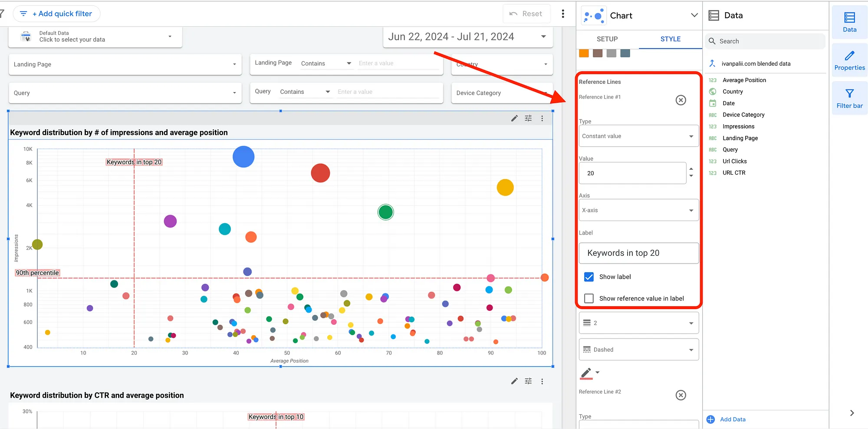
Task: Expand the Query dropdown filter
Action: pyautogui.click(x=125, y=93)
